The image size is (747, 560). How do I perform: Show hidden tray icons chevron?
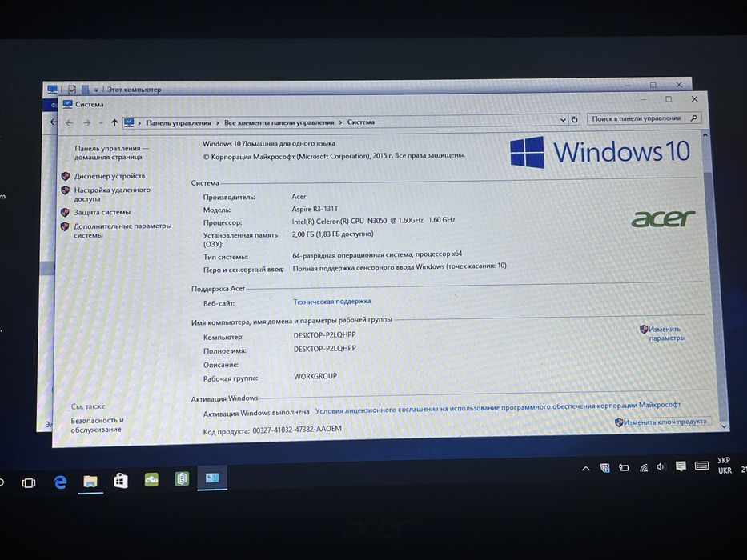[x=586, y=469]
